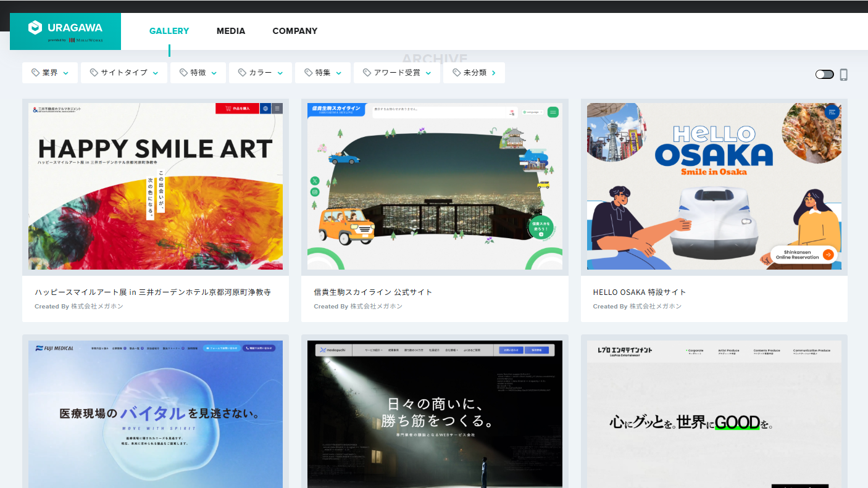Switch to the GALLERY tab

click(x=169, y=31)
